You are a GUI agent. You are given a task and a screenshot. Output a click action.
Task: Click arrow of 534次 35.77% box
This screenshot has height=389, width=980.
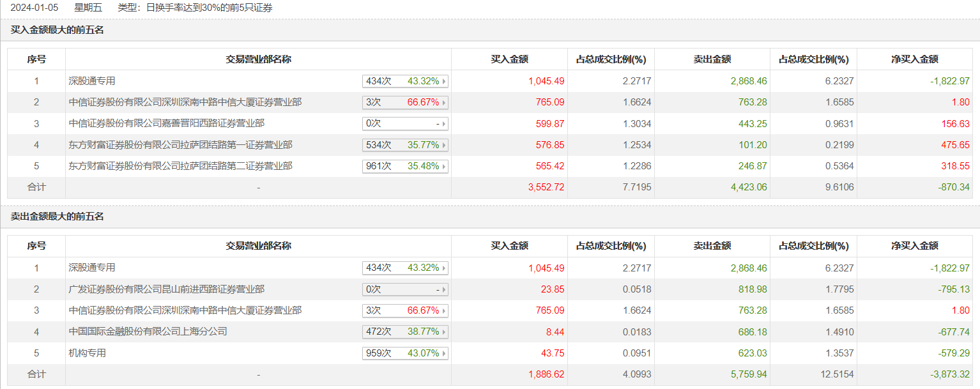tap(444, 145)
